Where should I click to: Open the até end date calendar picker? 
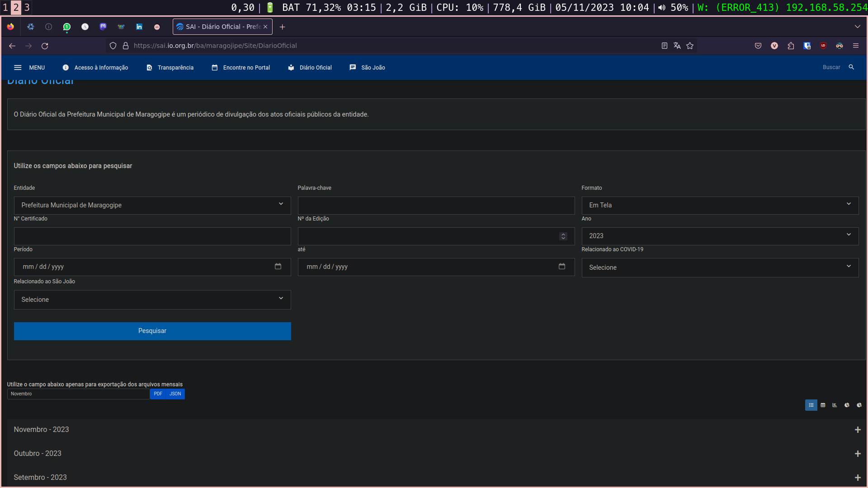pos(562,267)
